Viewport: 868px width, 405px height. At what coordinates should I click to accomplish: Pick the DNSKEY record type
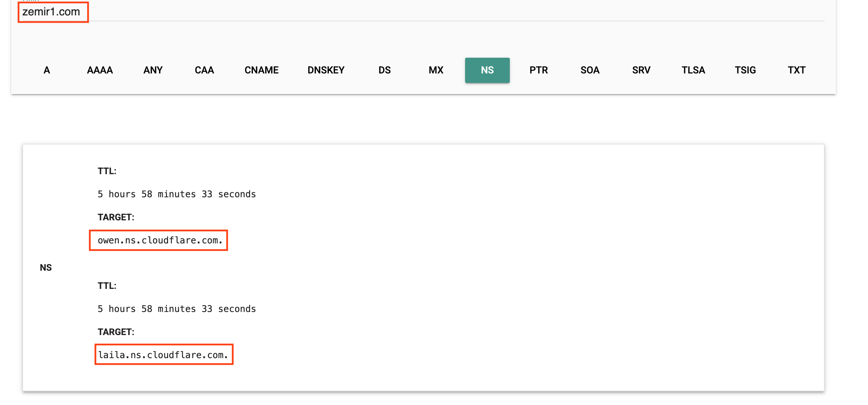click(326, 70)
